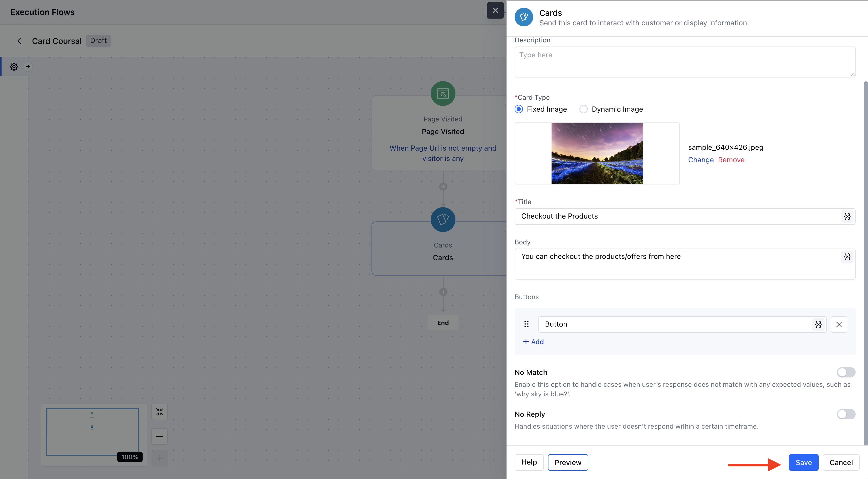Add another button with the Add link
The image size is (868, 479).
[x=533, y=342]
